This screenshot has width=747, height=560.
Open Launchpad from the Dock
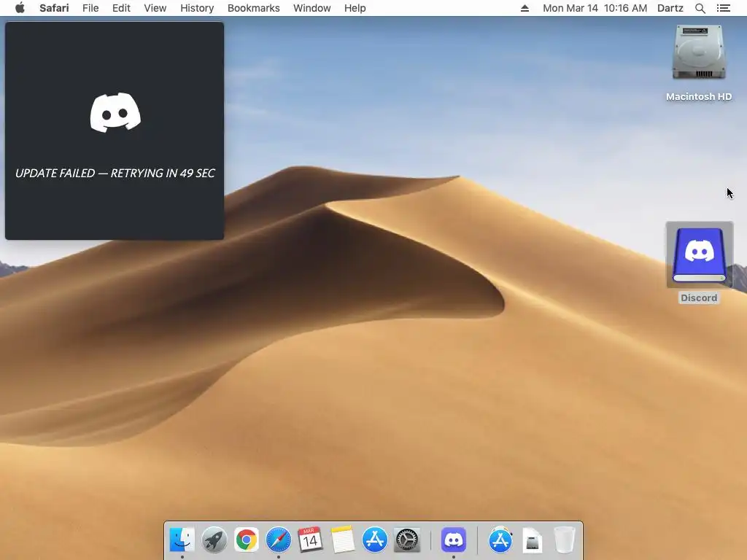(214, 540)
